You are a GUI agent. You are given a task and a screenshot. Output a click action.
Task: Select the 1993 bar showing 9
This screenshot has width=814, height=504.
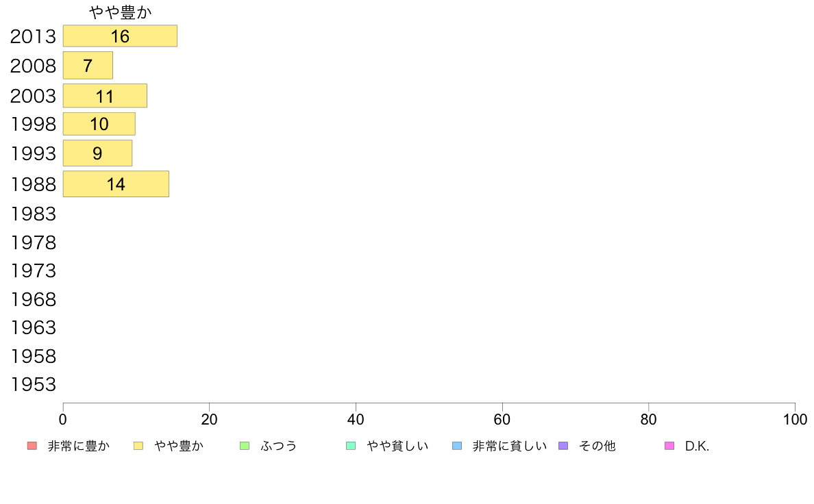[x=97, y=153]
